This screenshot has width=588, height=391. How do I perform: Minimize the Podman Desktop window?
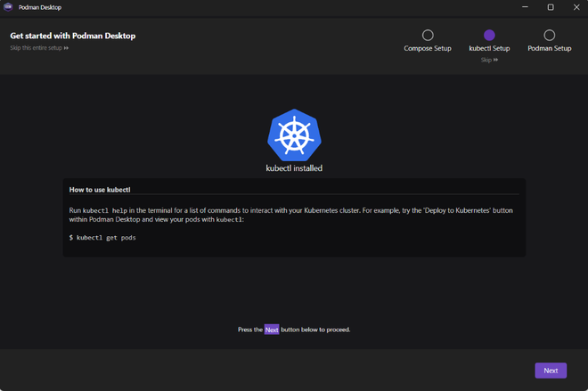(x=524, y=7)
